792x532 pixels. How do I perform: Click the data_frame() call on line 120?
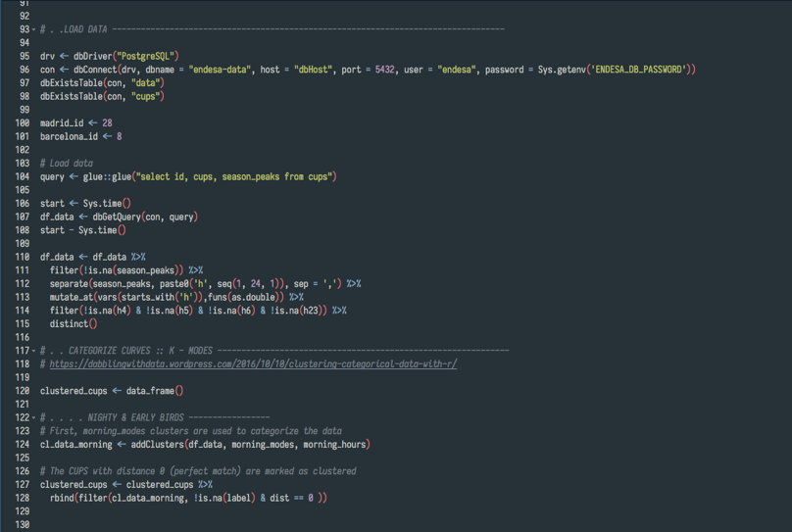pos(154,391)
